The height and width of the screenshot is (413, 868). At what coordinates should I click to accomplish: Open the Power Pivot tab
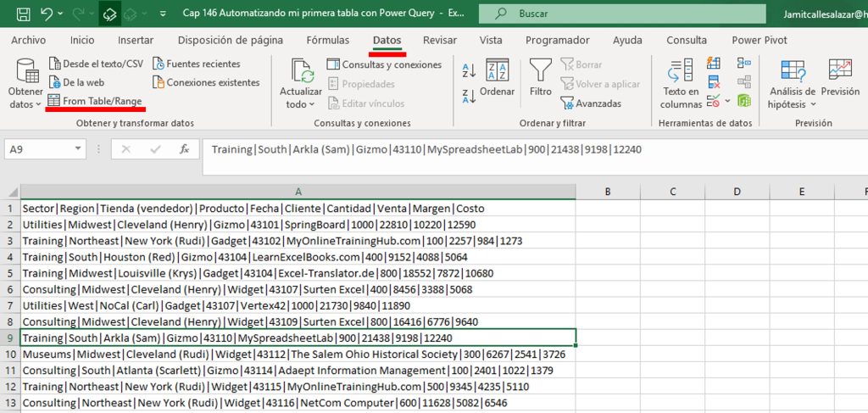(x=759, y=41)
